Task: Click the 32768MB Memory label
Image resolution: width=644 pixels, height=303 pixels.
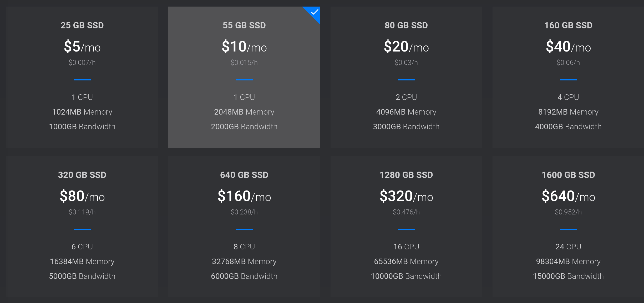Action: [x=244, y=261]
